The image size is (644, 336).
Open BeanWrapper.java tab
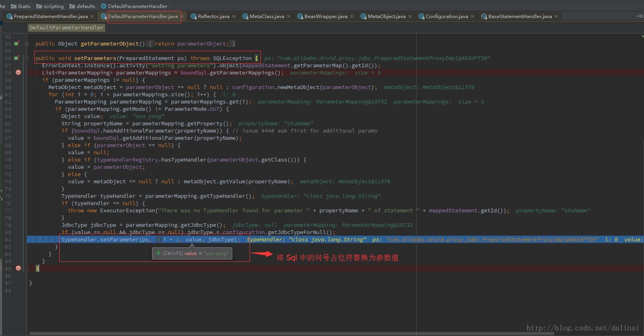pos(326,17)
